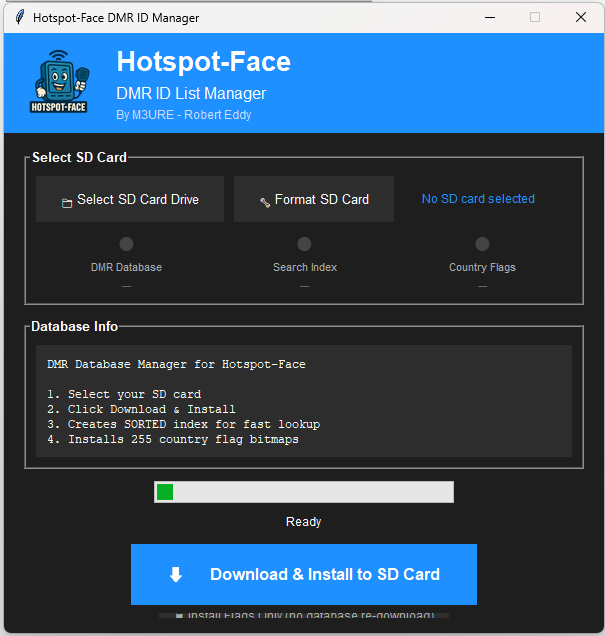The height and width of the screenshot is (636, 605).
Task: Click "3. Creates SORTED index for fast lookup"
Action: pos(183,424)
